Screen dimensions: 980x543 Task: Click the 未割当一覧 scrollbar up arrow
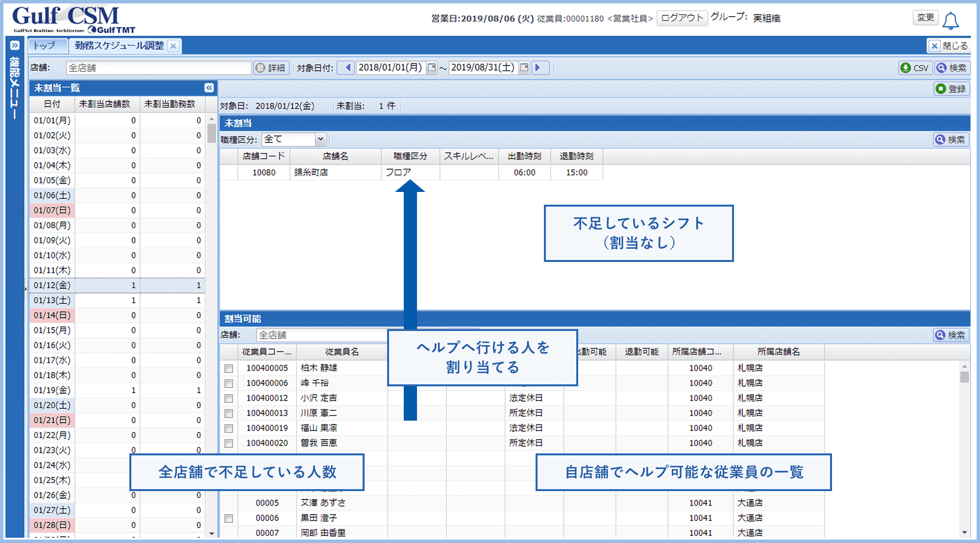click(x=212, y=118)
